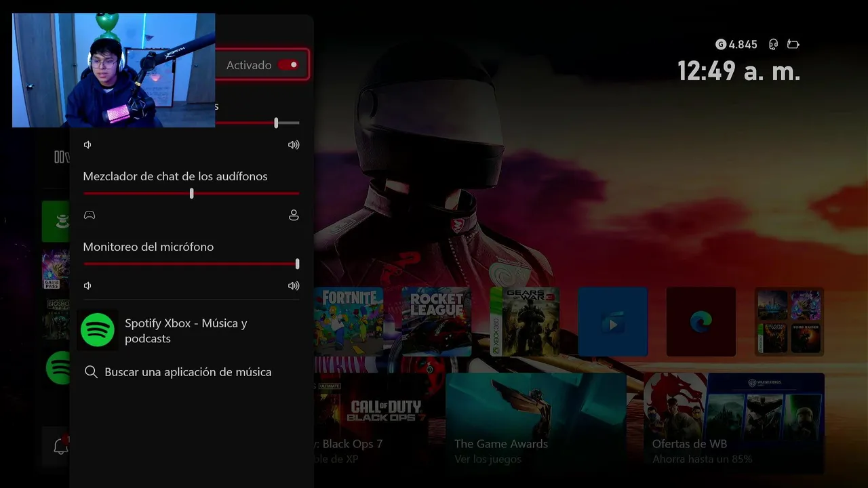This screenshot has width=868, height=488.
Task: Launch the Gears of War 3 tile
Action: point(525,321)
